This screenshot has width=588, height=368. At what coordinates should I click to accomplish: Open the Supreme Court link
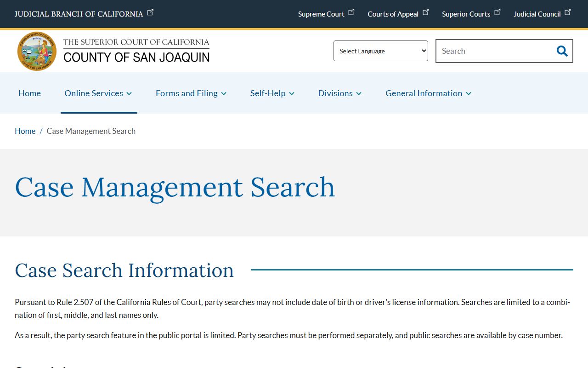tap(321, 14)
